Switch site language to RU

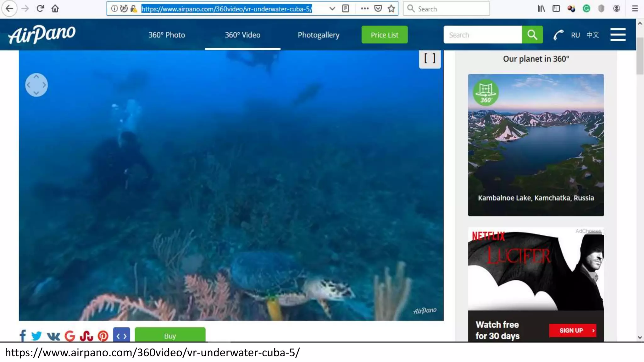coord(575,35)
